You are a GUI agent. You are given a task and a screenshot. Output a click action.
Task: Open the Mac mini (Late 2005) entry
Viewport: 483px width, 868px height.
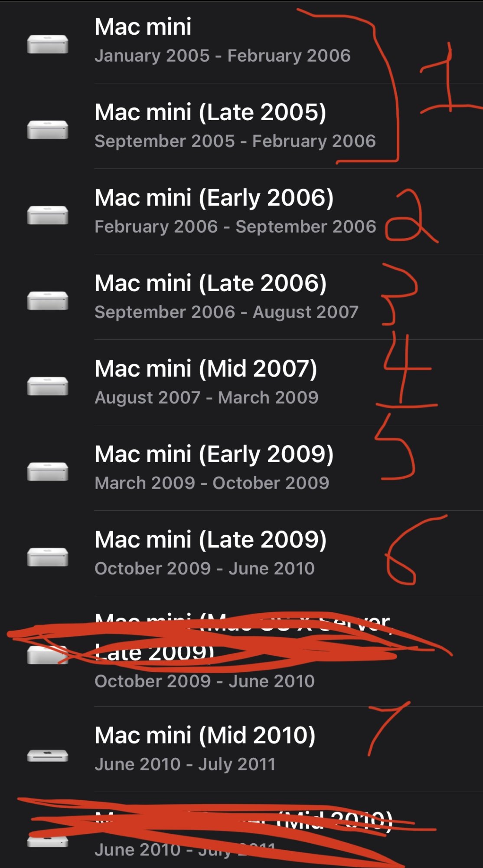pyautogui.click(x=241, y=126)
